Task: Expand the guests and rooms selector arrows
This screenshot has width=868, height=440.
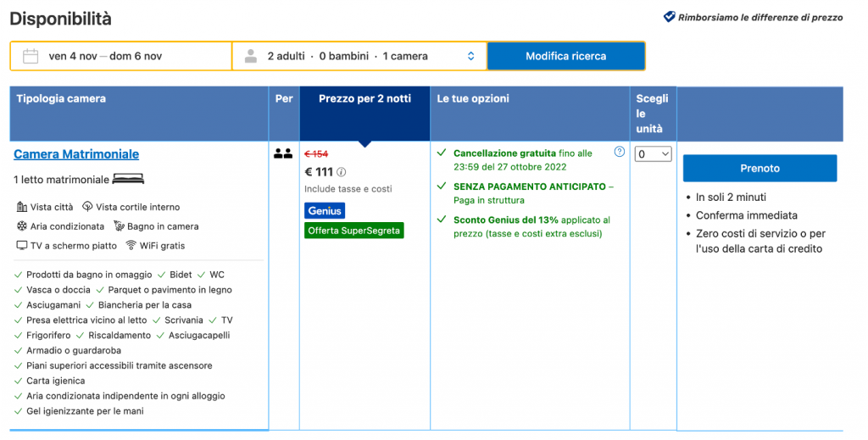Action: click(x=471, y=57)
